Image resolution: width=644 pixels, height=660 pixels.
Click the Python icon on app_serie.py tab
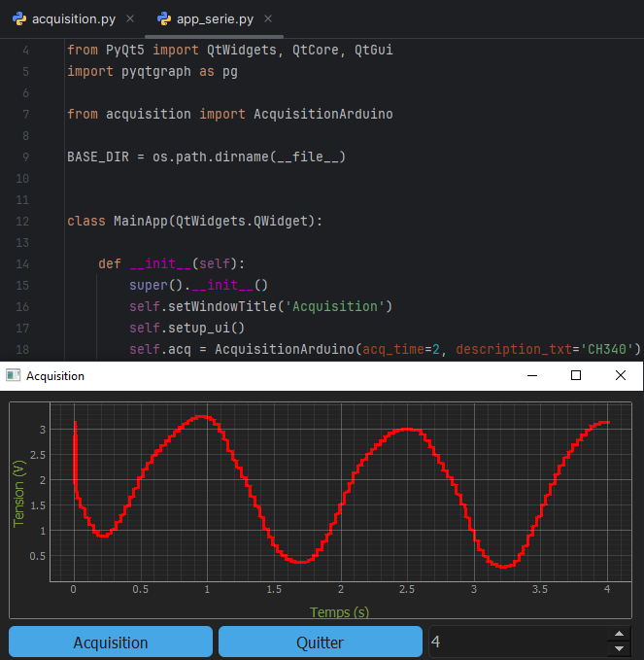click(163, 18)
